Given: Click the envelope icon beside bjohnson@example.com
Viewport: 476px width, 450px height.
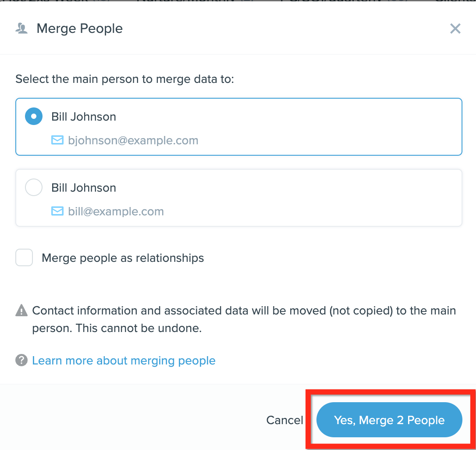Looking at the screenshot, I should click(57, 140).
